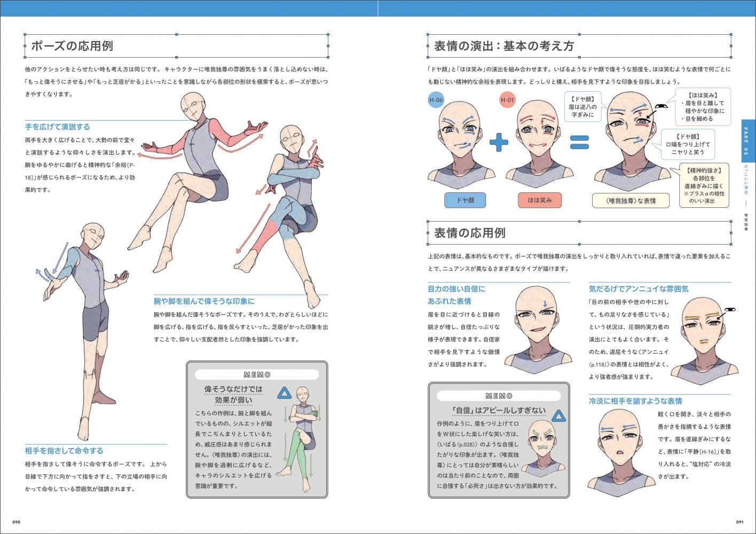Click the memo title 「自信」はアピールしすぎない

[499, 411]
